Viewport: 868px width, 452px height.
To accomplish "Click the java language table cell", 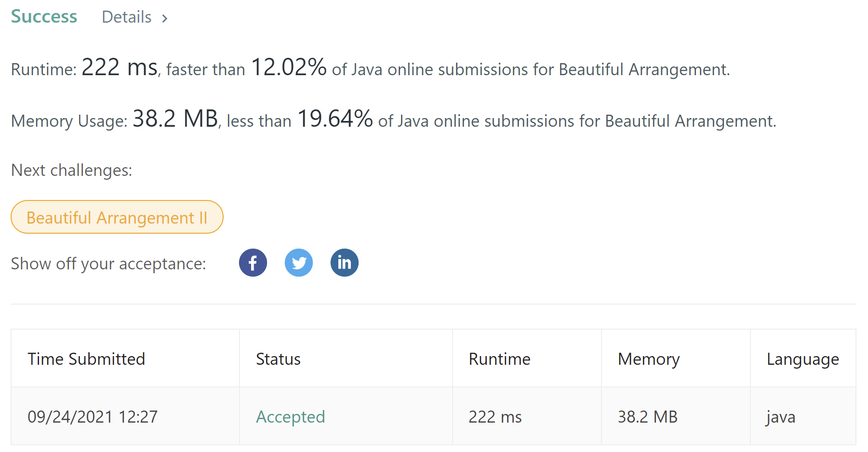I will point(781,417).
